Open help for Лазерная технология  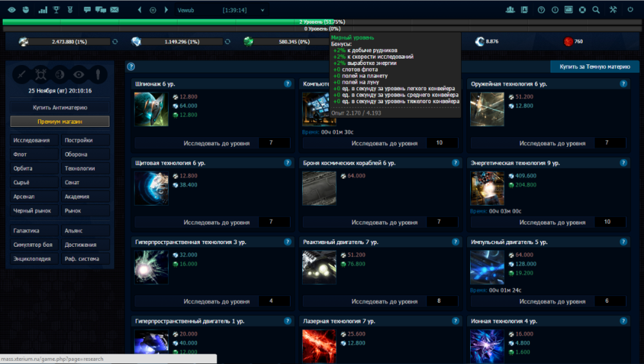click(x=455, y=321)
